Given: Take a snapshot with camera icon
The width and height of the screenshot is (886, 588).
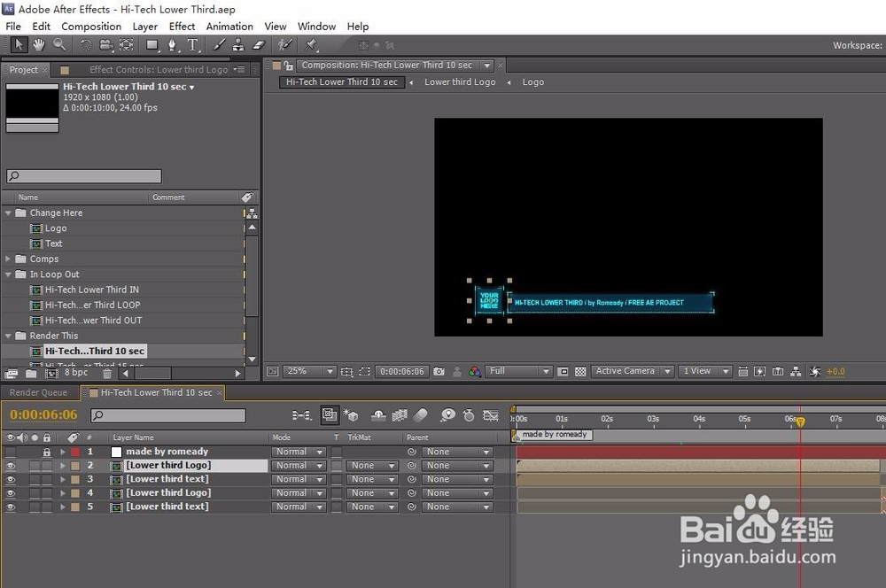Looking at the screenshot, I should tap(439, 371).
